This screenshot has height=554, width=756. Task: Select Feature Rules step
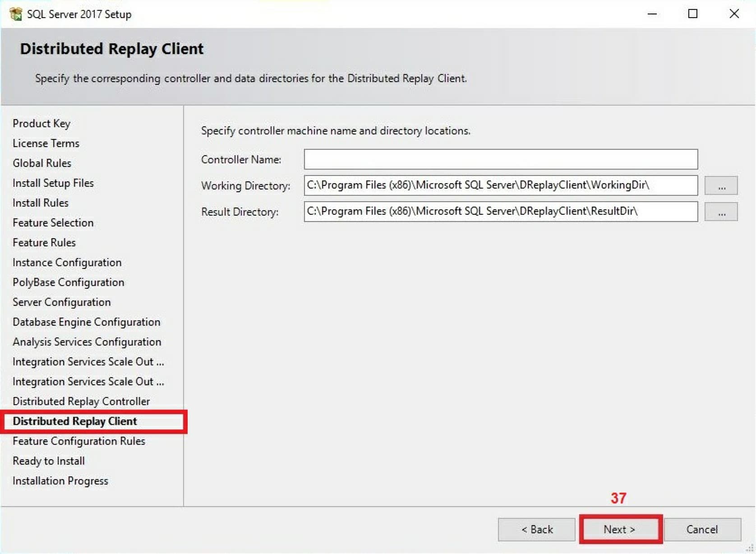tap(44, 243)
